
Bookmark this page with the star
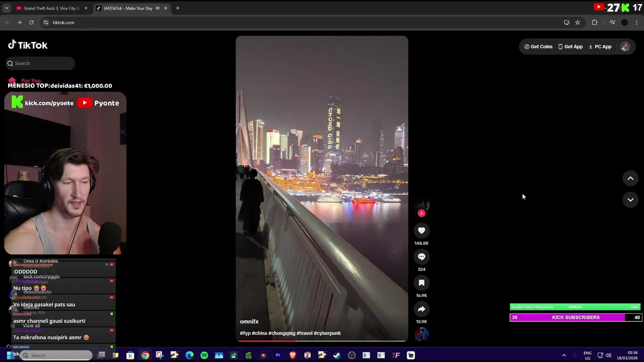coord(578,22)
